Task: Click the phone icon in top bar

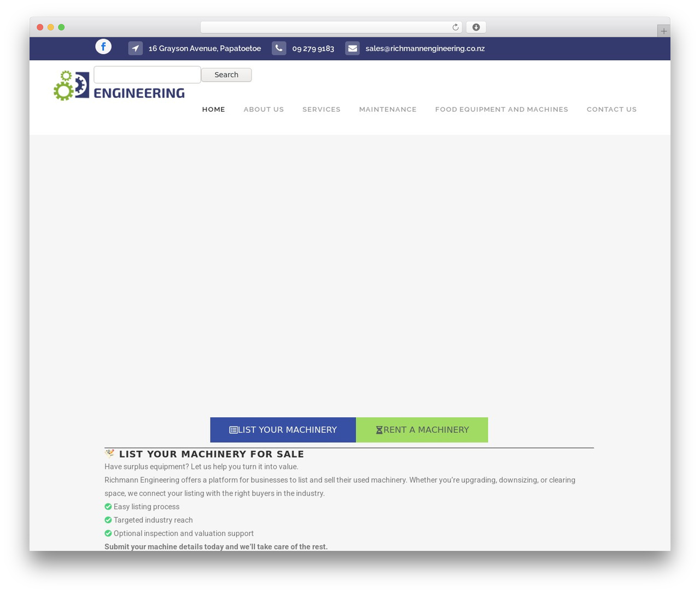Action: pyautogui.click(x=279, y=49)
